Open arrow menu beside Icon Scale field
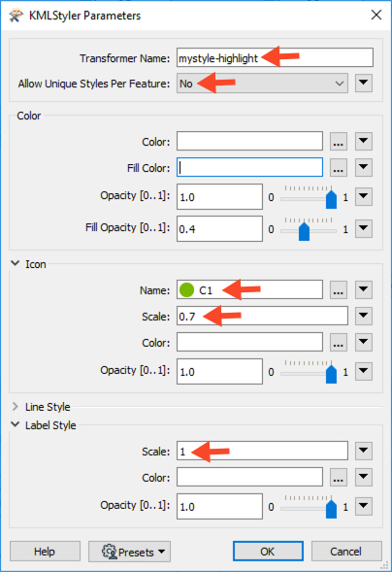Viewport: 392px width, 572px height. [364, 316]
